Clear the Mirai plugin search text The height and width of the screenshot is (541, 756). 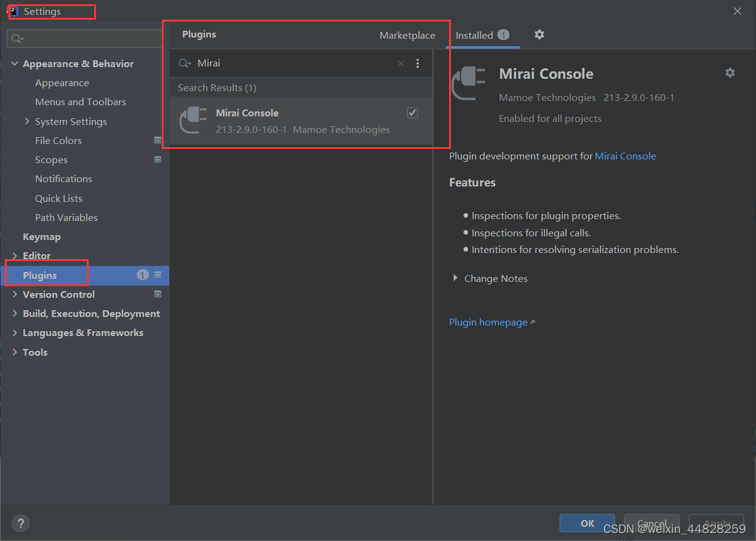[401, 63]
